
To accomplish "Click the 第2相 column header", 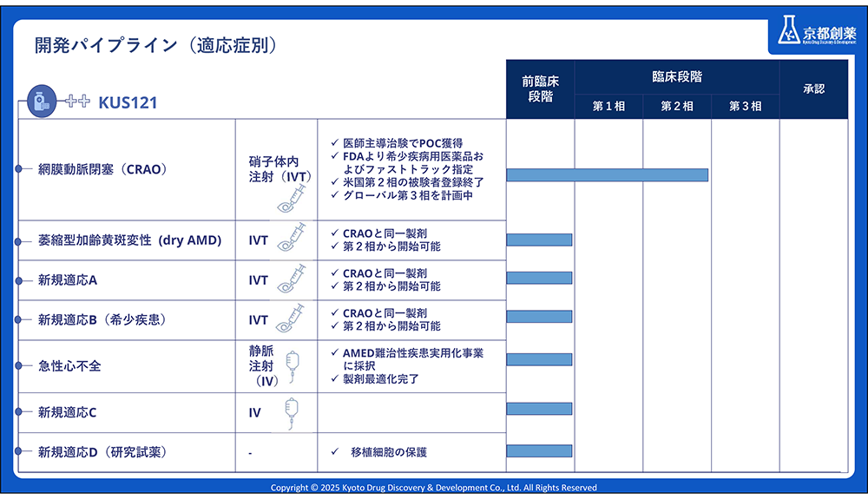I will pos(677,106).
